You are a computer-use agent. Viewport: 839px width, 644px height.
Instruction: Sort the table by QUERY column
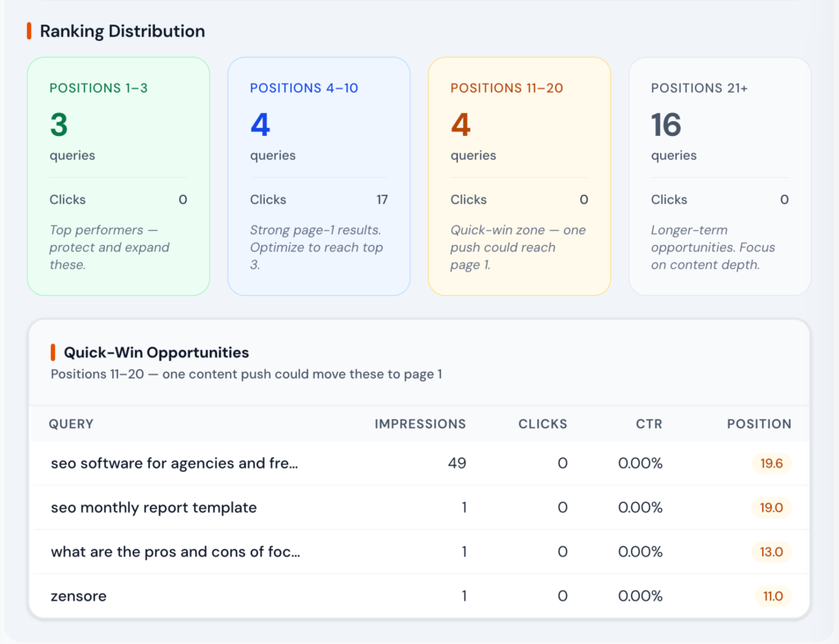[71, 424]
